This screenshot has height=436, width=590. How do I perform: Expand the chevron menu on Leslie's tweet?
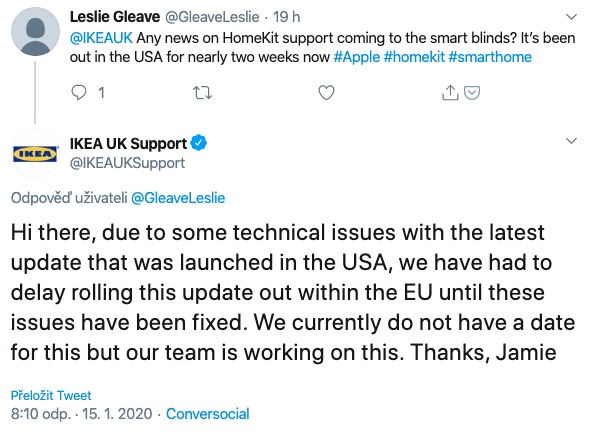tap(572, 17)
